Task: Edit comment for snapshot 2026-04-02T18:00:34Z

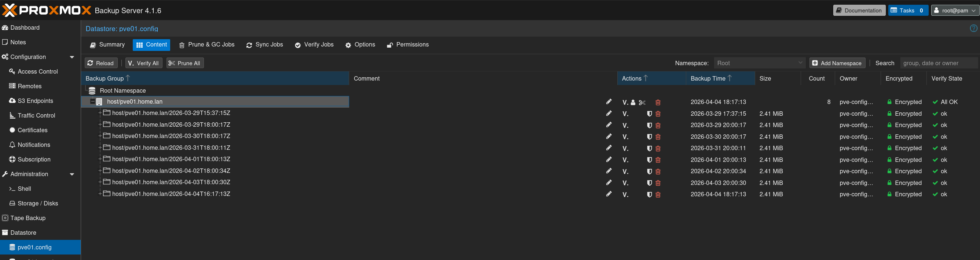Action: (x=609, y=171)
